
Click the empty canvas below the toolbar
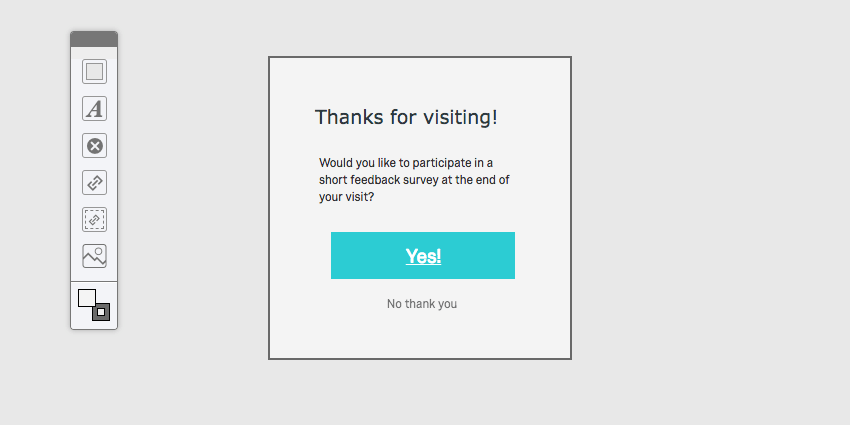94,378
